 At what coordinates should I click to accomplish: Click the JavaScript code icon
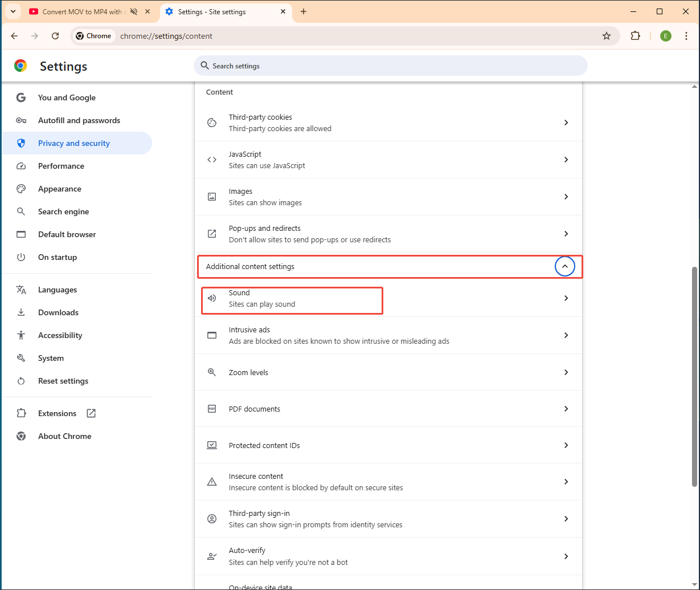click(212, 160)
